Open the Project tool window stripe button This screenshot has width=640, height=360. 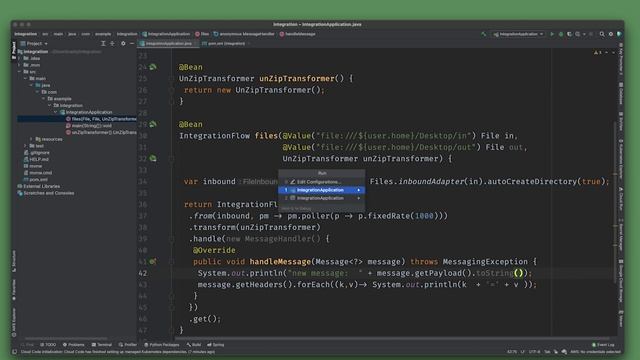coord(14,51)
